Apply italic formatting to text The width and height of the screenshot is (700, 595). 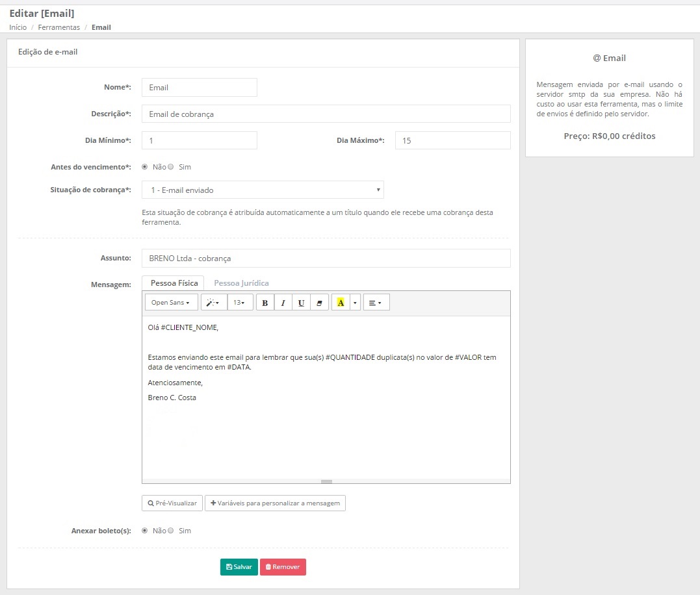point(283,303)
